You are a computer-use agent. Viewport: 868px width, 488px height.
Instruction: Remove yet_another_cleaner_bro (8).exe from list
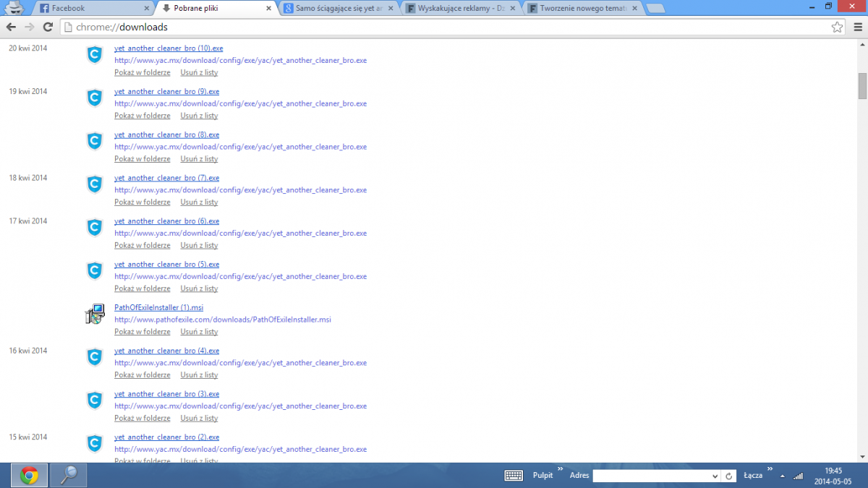[199, 159]
